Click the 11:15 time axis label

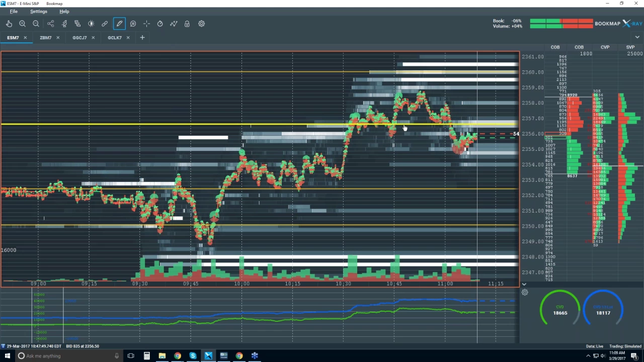(x=496, y=284)
